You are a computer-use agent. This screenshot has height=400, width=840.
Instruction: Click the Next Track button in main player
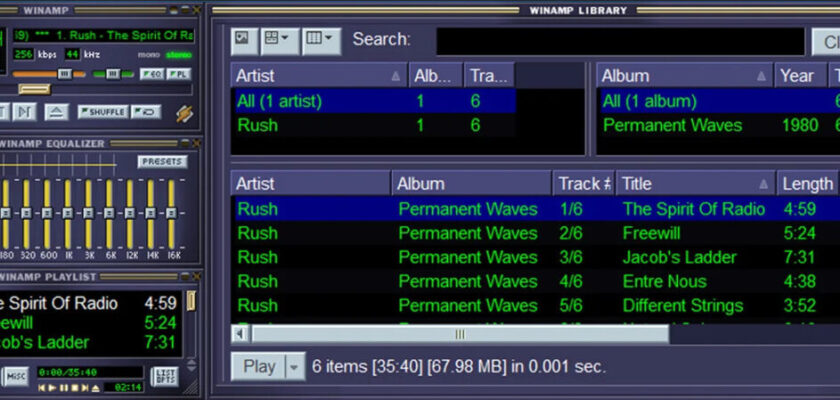(25, 111)
